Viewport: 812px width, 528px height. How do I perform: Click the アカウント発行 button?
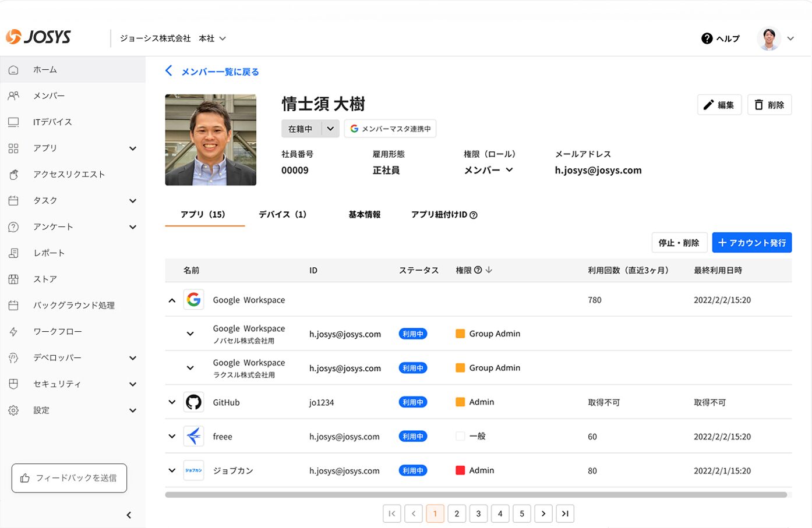click(x=752, y=243)
